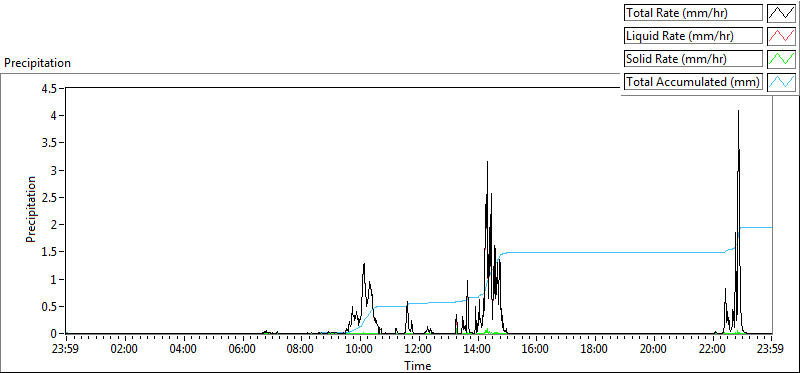Viewport: 800px width, 373px height.
Task: Click the 12:00 time axis marker
Action: pyautogui.click(x=419, y=350)
